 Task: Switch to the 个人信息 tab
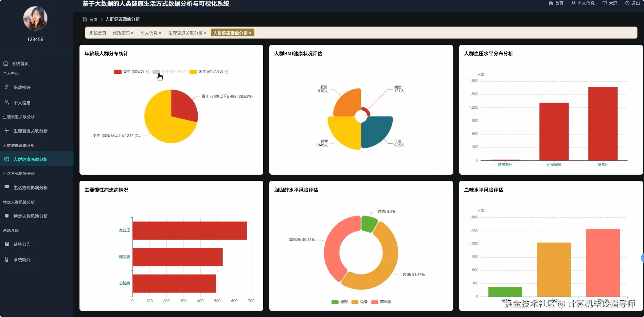(149, 33)
